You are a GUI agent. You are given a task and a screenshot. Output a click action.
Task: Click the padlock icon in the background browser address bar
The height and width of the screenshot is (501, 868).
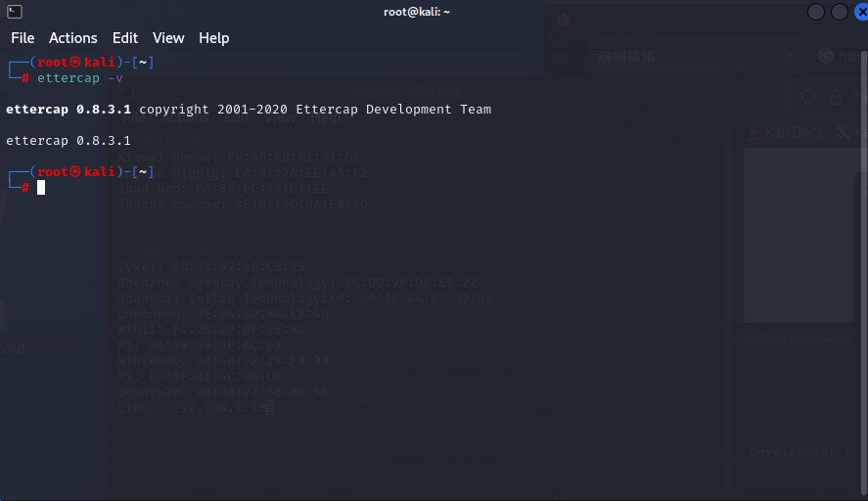coord(836,98)
